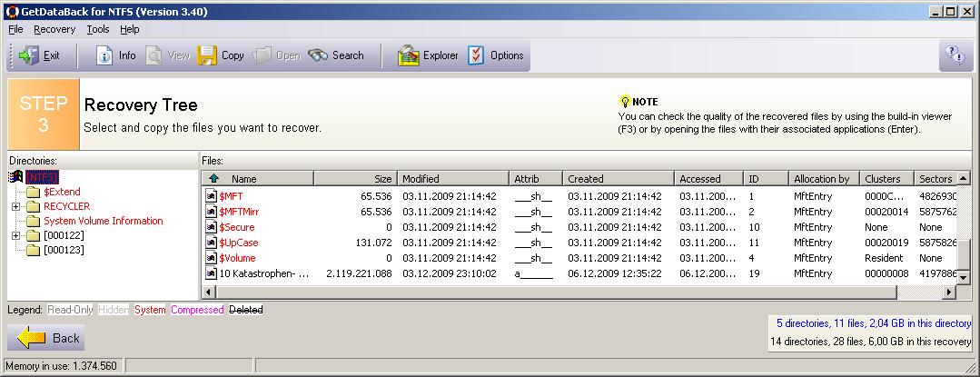Image resolution: width=980 pixels, height=377 pixels.
Task: Click the System Volume Information folder icon
Action: (33, 221)
